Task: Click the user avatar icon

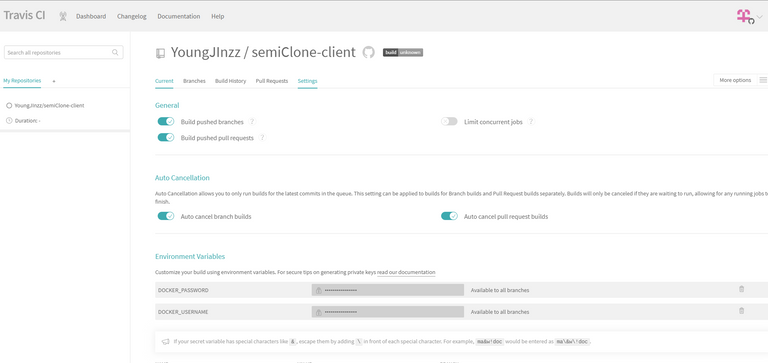Action: click(x=744, y=16)
